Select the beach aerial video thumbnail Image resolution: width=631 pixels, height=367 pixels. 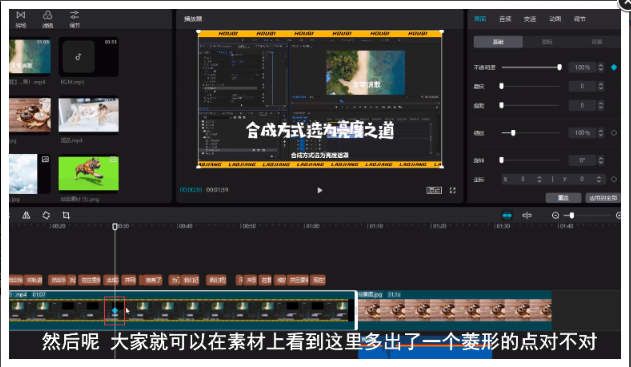click(x=30, y=56)
